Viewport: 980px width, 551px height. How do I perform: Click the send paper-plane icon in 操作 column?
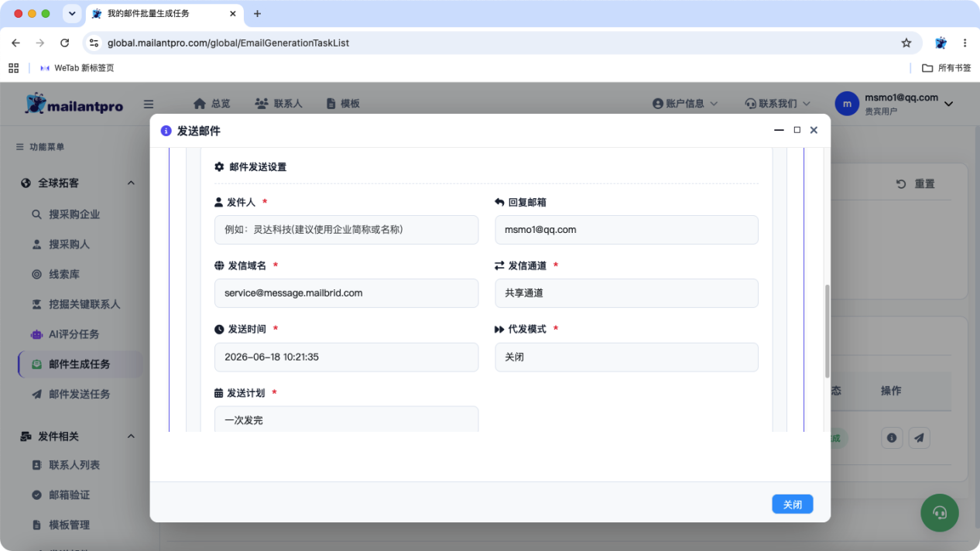pos(919,438)
